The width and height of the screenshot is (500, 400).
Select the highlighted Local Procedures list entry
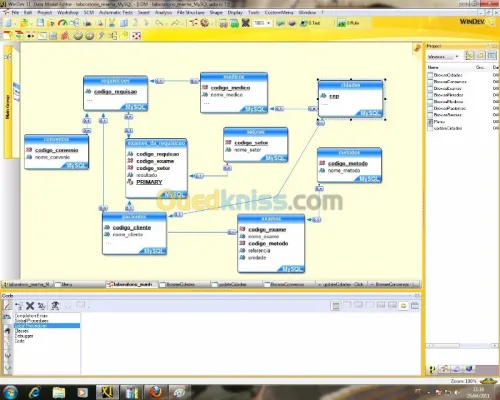pyautogui.click(x=47, y=326)
